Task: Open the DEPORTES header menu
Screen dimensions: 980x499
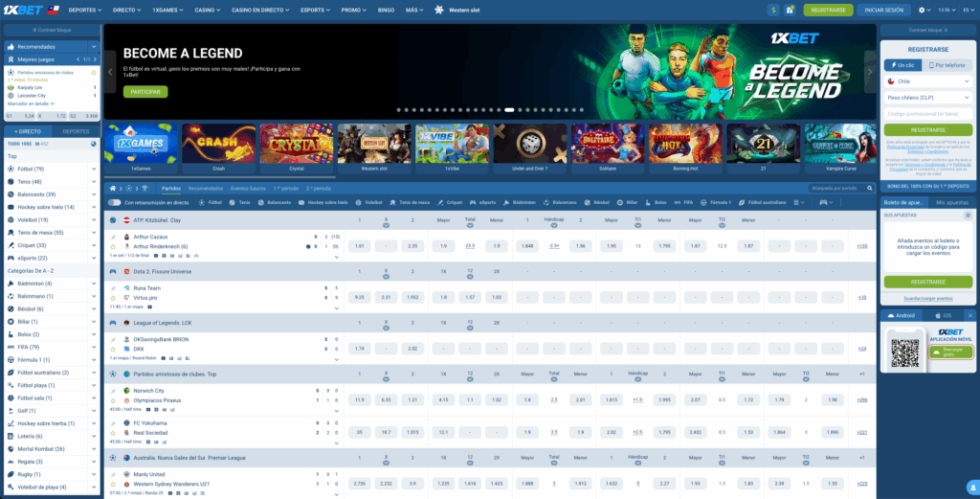Action: click(85, 10)
